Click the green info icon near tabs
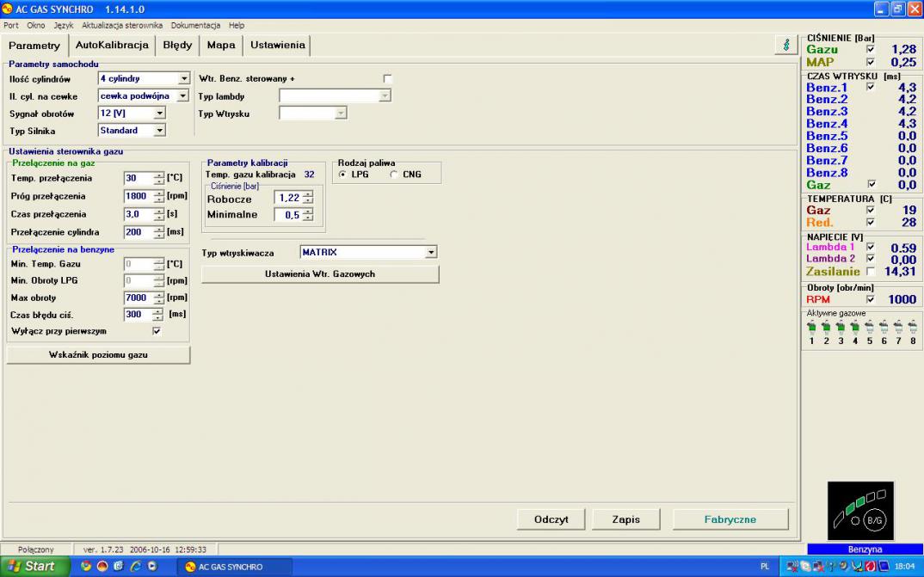The width and height of the screenshot is (924, 577). point(785,46)
